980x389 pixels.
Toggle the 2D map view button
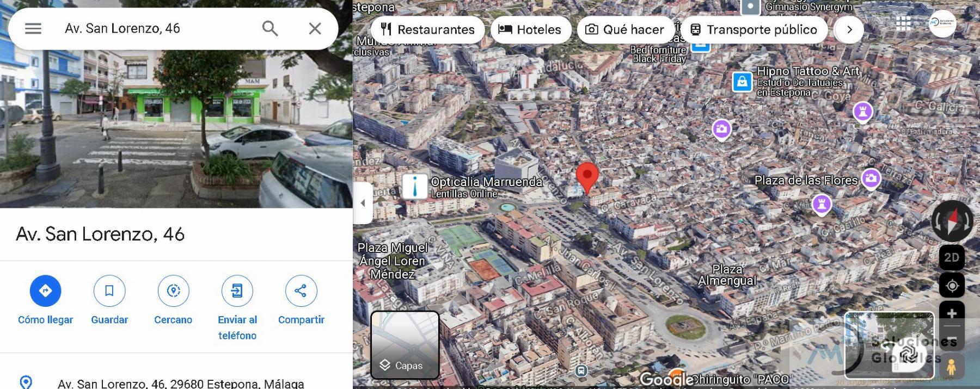952,258
